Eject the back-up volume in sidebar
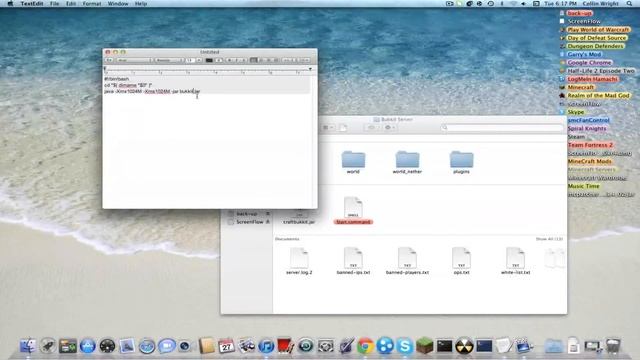 268,213
